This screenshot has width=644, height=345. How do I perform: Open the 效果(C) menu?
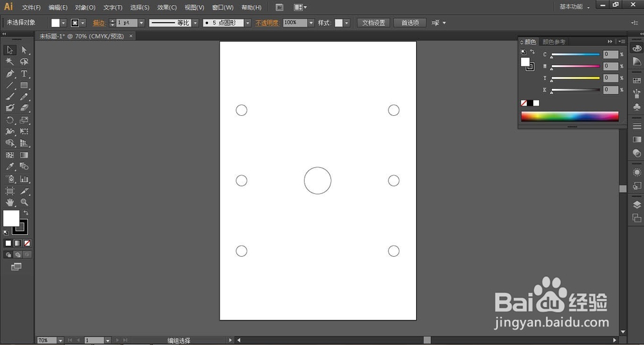click(167, 7)
